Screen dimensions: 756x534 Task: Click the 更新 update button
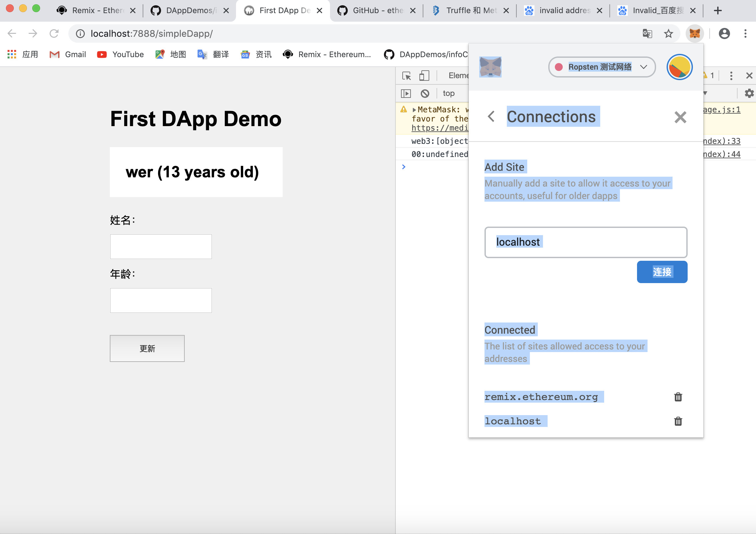pos(147,348)
